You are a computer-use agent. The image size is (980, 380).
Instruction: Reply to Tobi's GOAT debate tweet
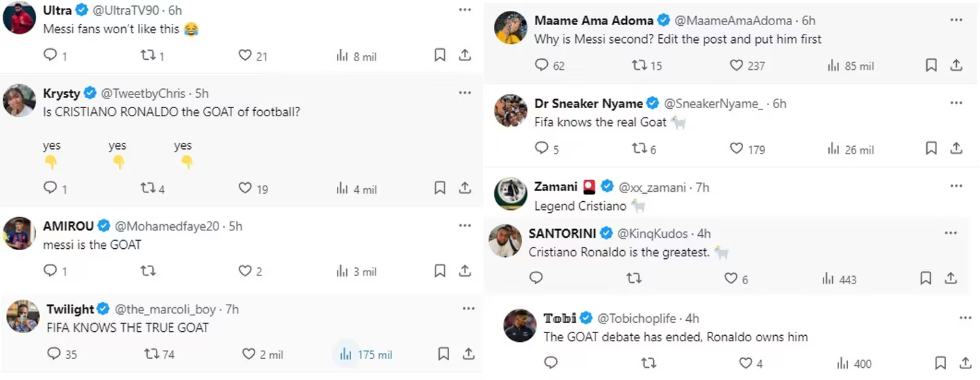coord(551,363)
